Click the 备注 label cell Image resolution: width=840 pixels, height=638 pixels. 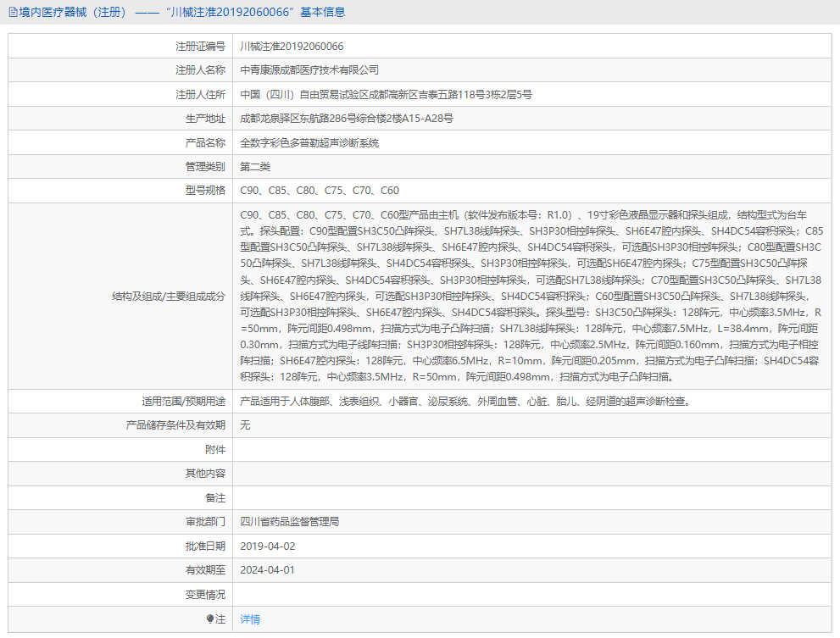120,497
